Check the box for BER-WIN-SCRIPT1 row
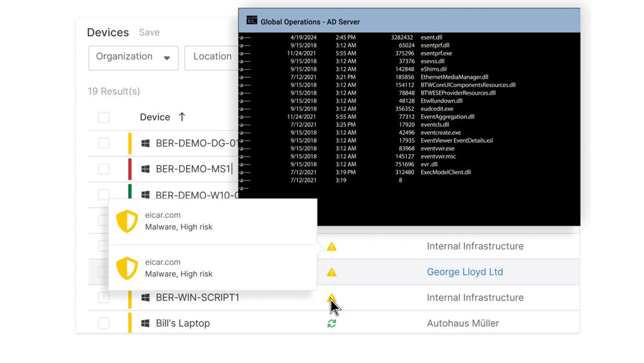This screenshot has width=644, height=363. click(x=104, y=298)
